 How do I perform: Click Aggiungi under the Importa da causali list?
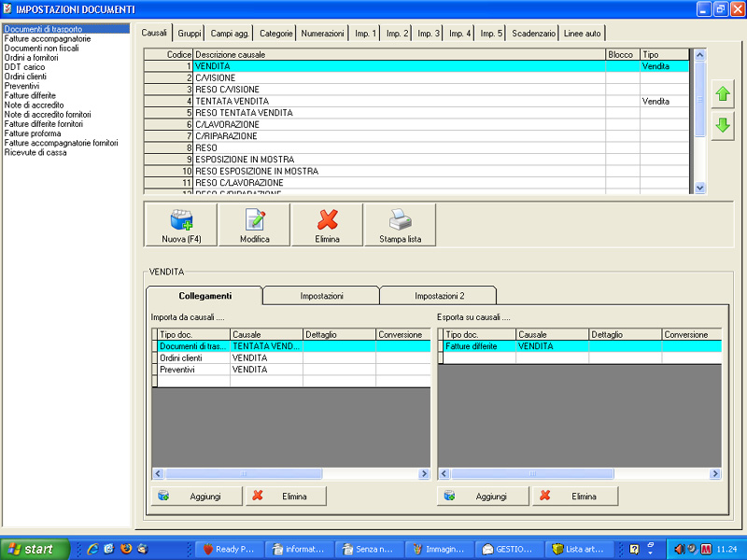tap(196, 497)
